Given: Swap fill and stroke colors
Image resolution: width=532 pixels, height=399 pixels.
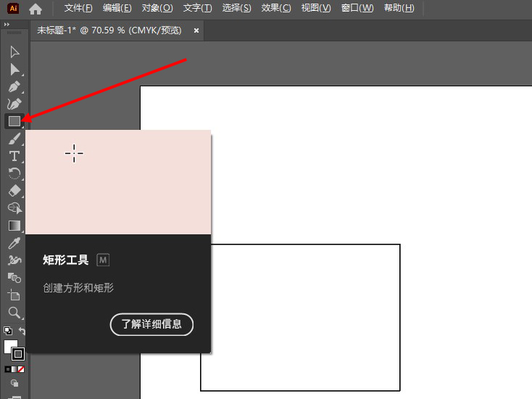Looking at the screenshot, I should click(22, 332).
